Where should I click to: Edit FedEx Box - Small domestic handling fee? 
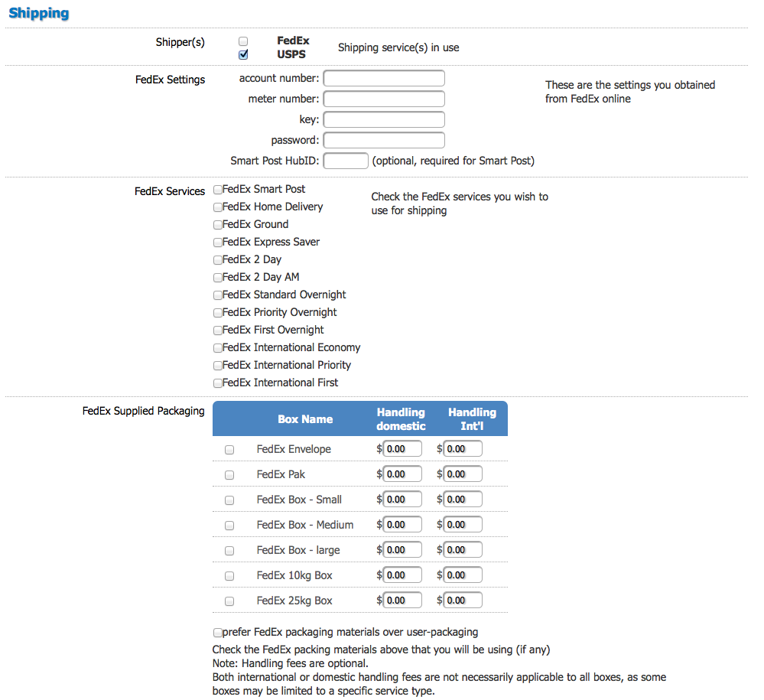point(402,499)
